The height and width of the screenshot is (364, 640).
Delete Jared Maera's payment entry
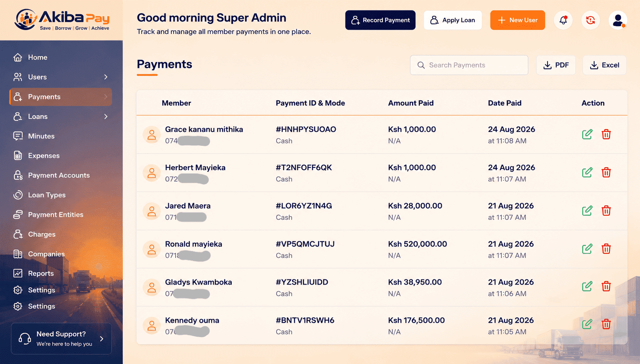606,210
